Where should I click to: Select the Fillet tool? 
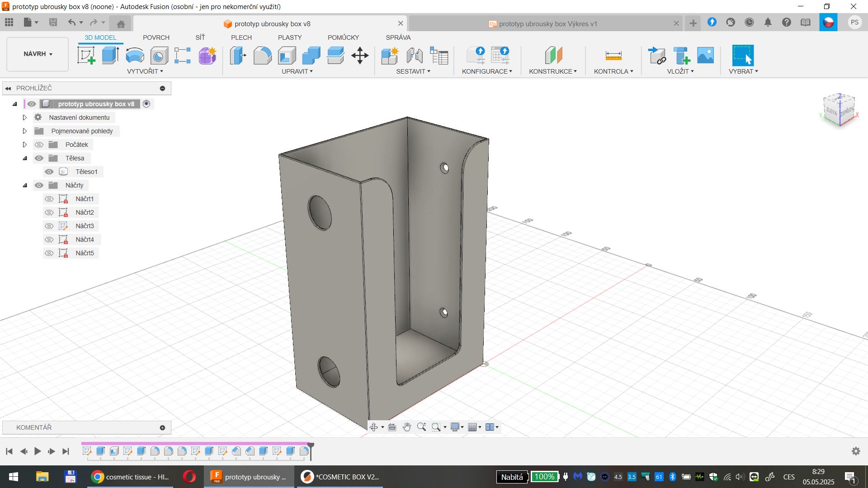pos(262,56)
